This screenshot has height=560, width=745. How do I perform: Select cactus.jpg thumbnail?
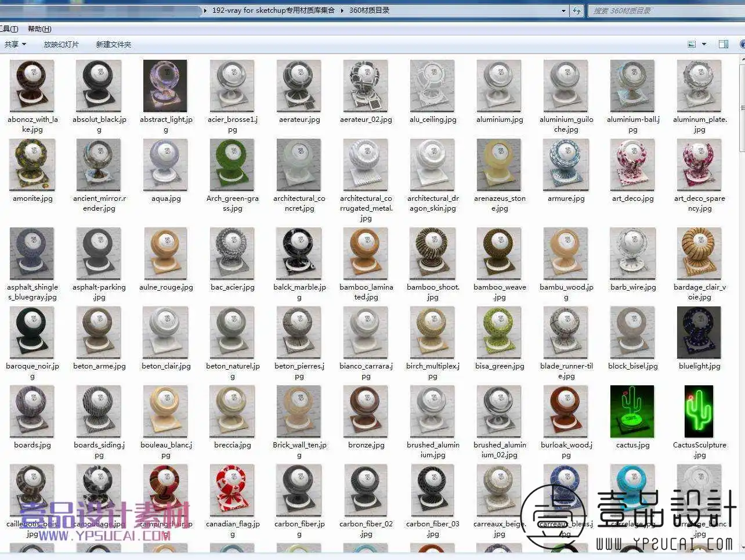pyautogui.click(x=632, y=411)
